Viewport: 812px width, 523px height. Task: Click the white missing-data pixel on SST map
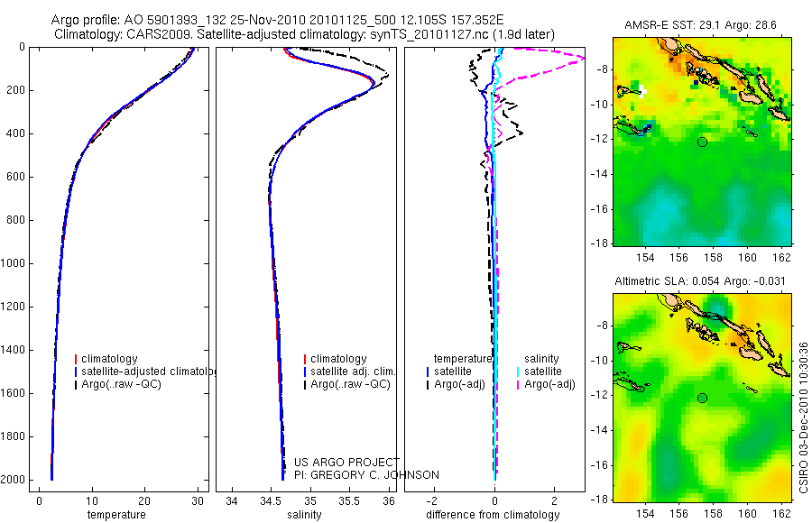(642, 91)
